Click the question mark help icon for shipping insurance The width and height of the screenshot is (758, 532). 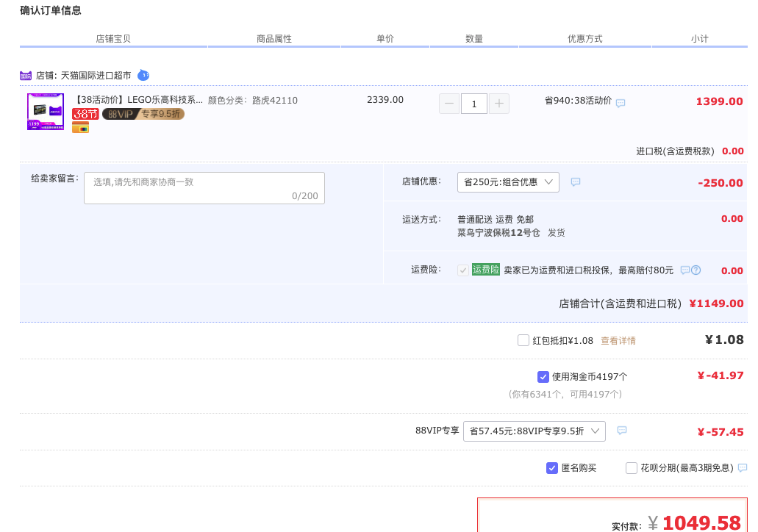point(696,270)
